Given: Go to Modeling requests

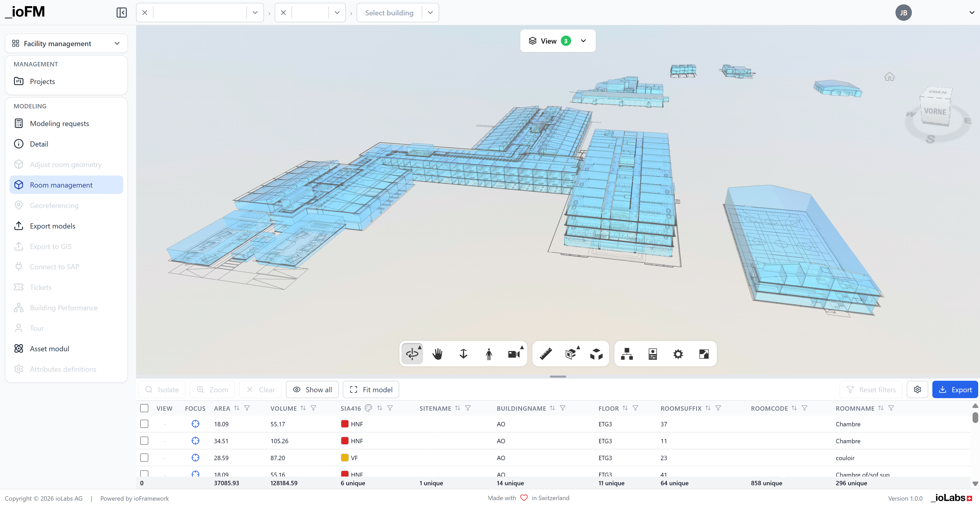Looking at the screenshot, I should [59, 123].
